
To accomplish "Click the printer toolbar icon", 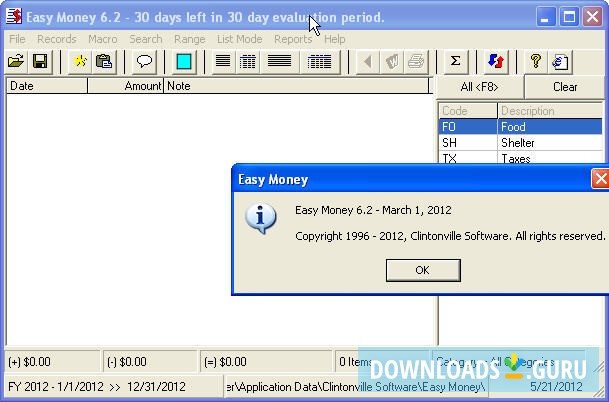I will pyautogui.click(x=416, y=62).
